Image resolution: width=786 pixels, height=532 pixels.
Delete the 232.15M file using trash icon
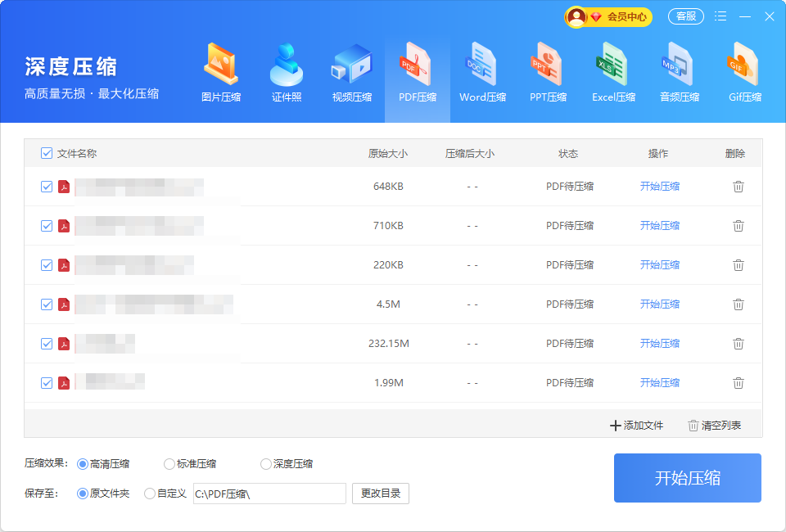739,344
